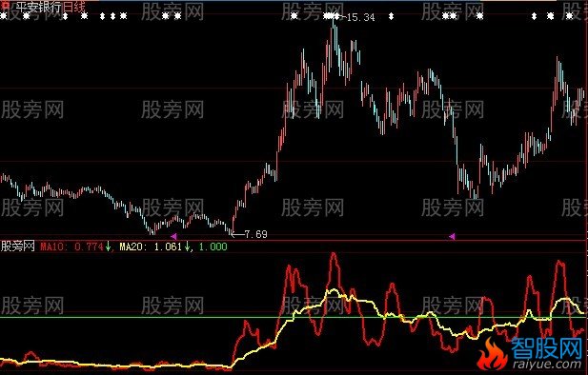Screen dimensions: 588x375
Task: Click the green down arrow after MA10 value
Action: [108, 247]
